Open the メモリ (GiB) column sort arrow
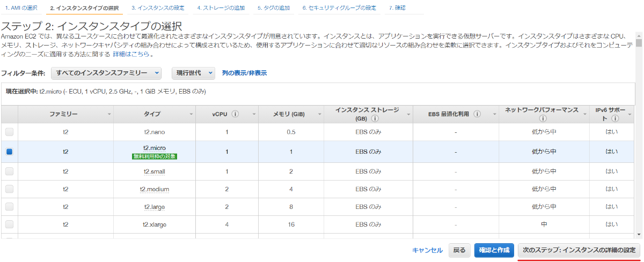Image resolution: width=644 pixels, height=262 pixels. point(320,115)
